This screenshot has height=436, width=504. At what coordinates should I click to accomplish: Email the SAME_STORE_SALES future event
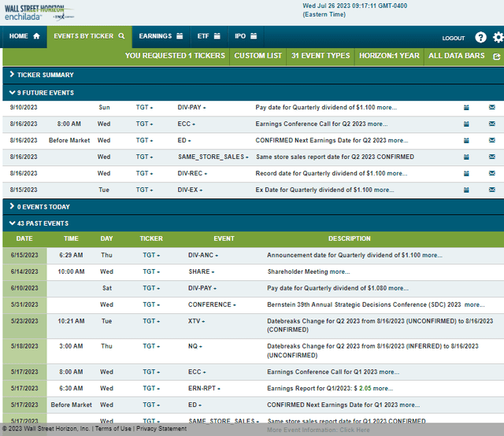pyautogui.click(x=491, y=157)
